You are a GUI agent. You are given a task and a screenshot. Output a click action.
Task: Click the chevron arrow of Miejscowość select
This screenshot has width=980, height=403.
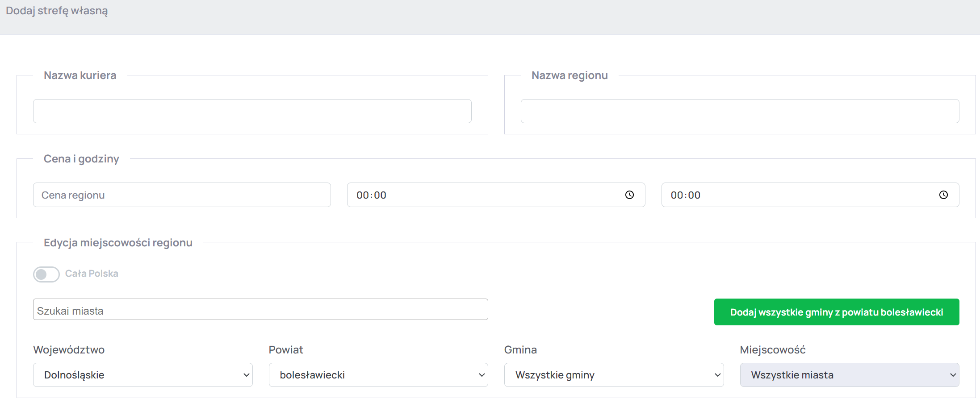[x=952, y=375]
